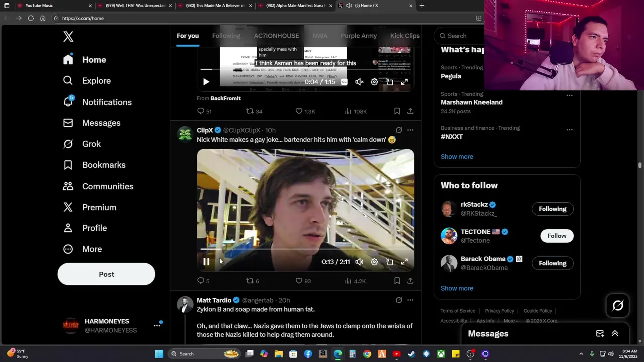Open the Home page from sidebar

coord(85,60)
